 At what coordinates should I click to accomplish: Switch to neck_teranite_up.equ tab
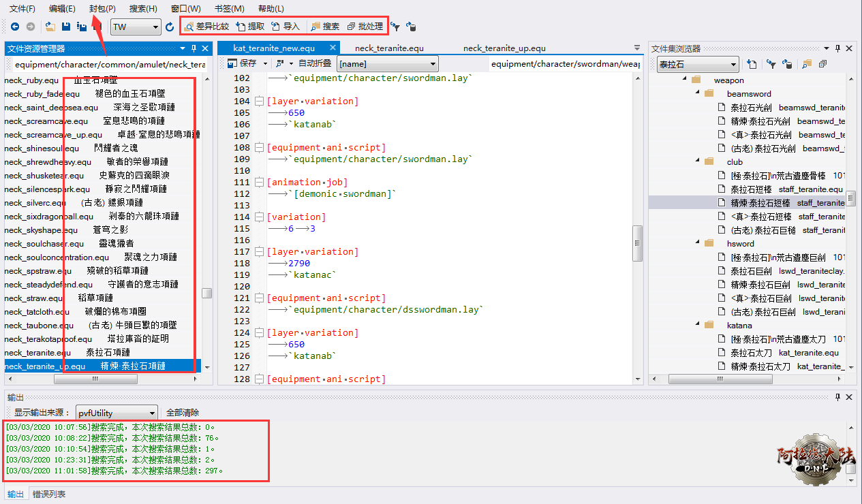pos(504,48)
